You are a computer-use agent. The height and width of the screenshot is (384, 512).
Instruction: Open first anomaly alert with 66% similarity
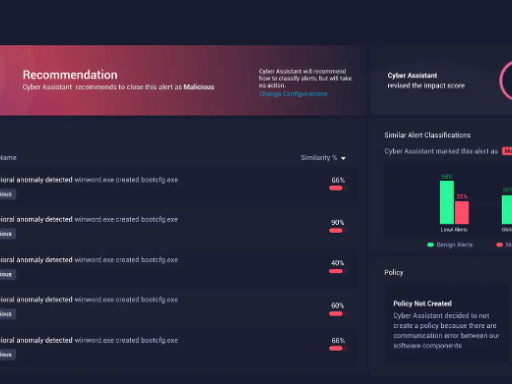pyautogui.click(x=177, y=186)
